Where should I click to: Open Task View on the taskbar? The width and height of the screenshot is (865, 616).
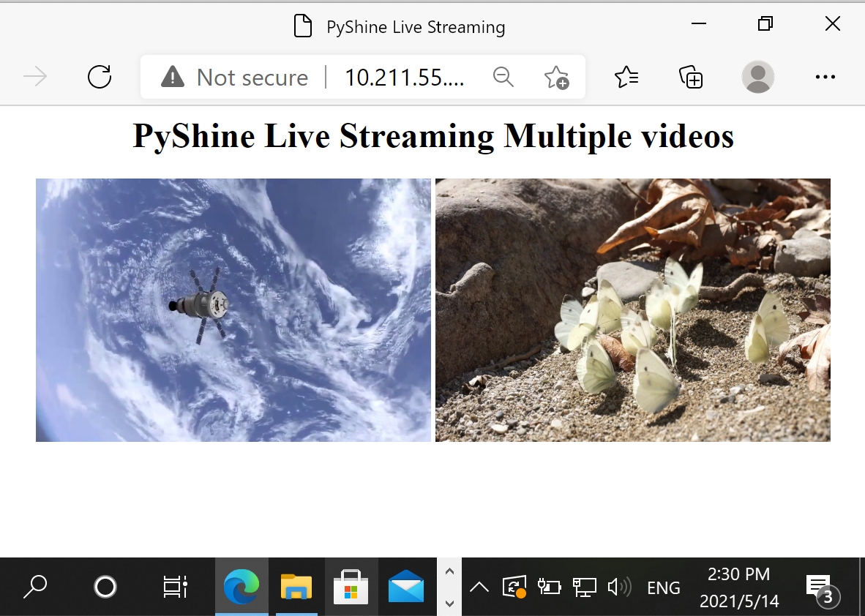[x=174, y=586]
